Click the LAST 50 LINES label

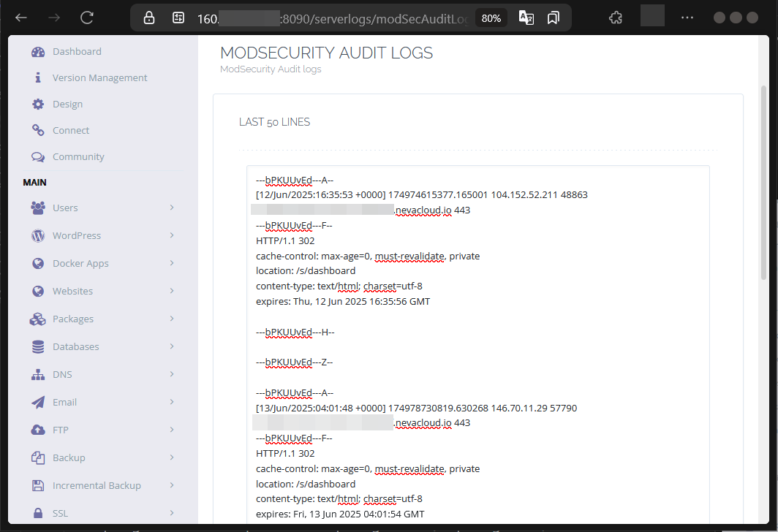click(x=274, y=122)
